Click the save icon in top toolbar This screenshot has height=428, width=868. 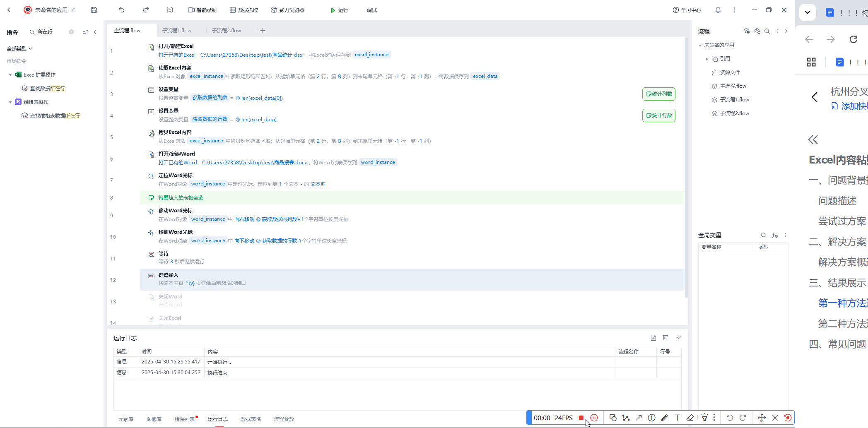(94, 10)
